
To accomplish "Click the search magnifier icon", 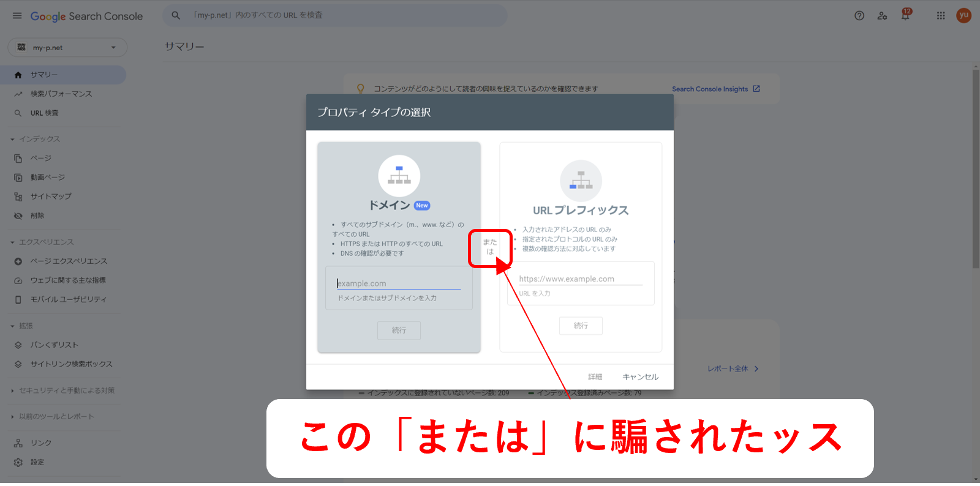I will pyautogui.click(x=176, y=15).
